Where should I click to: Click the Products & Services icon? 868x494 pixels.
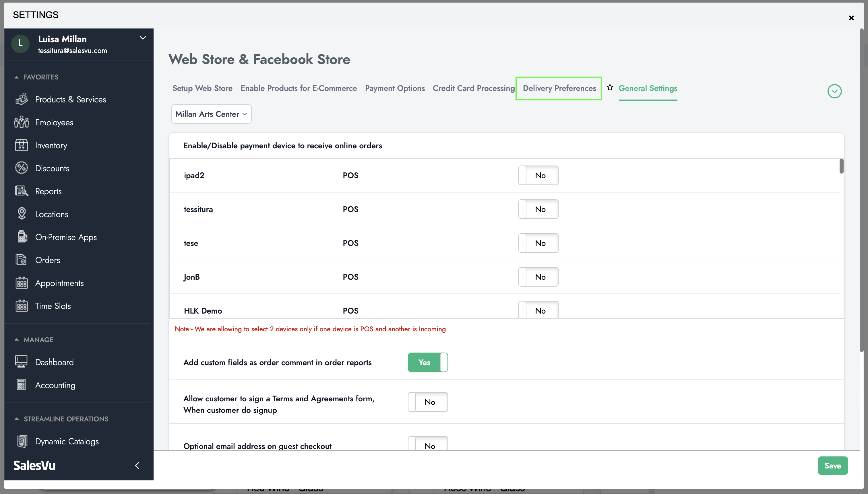click(22, 98)
